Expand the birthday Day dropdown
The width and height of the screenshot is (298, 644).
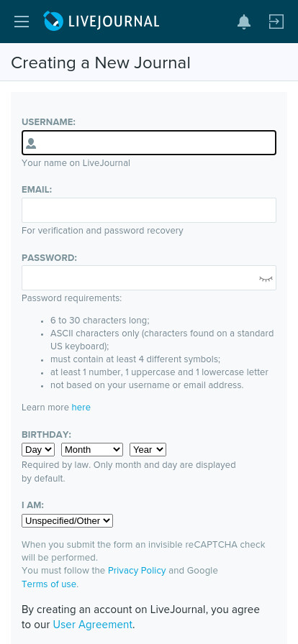pos(38,450)
